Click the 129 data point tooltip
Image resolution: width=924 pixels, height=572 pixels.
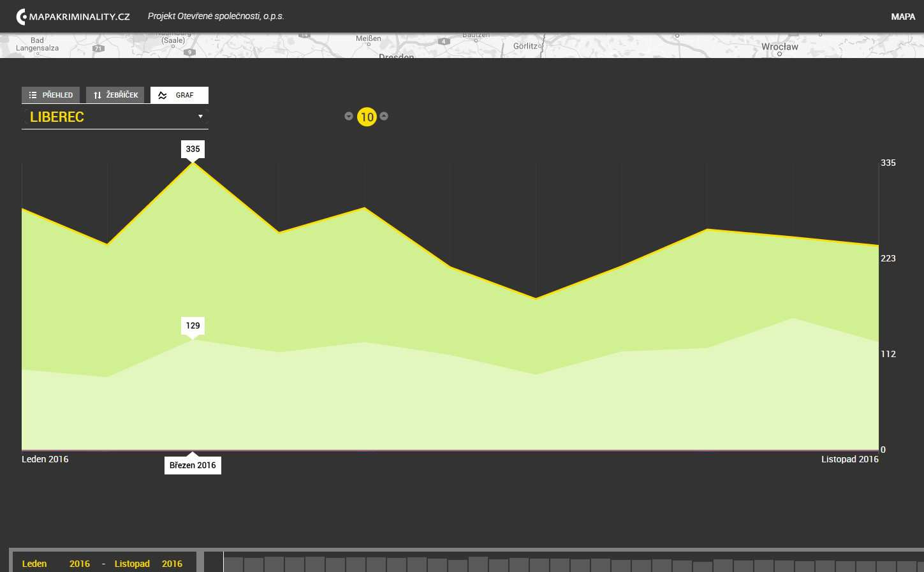click(193, 326)
